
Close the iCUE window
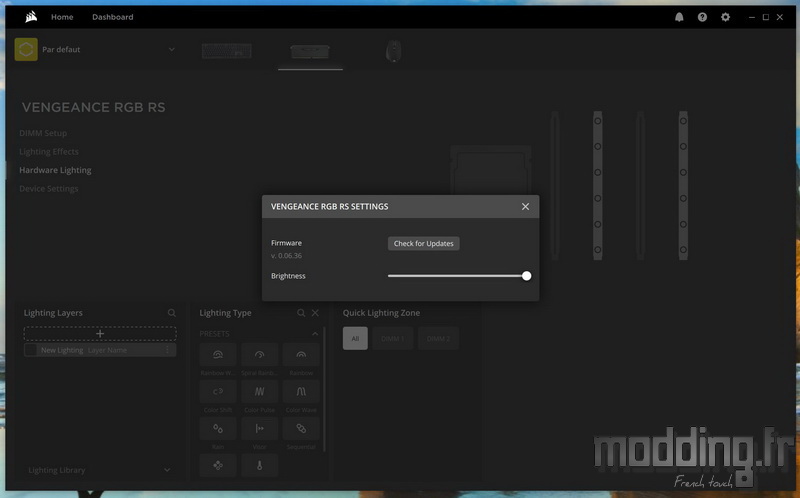click(780, 17)
